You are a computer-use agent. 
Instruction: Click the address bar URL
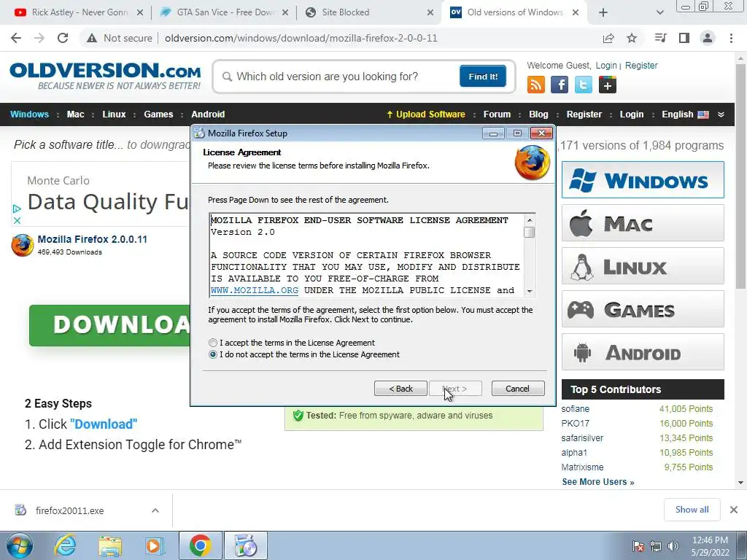(x=301, y=38)
